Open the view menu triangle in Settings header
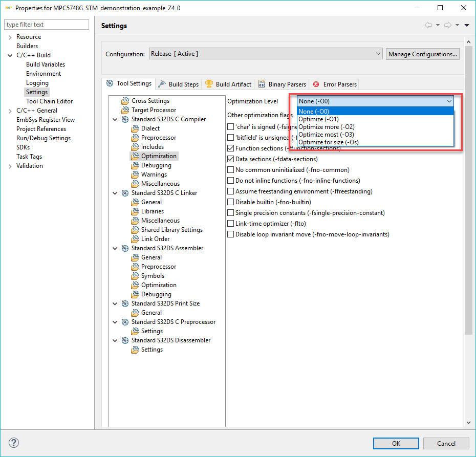476x457 pixels. [467, 25]
